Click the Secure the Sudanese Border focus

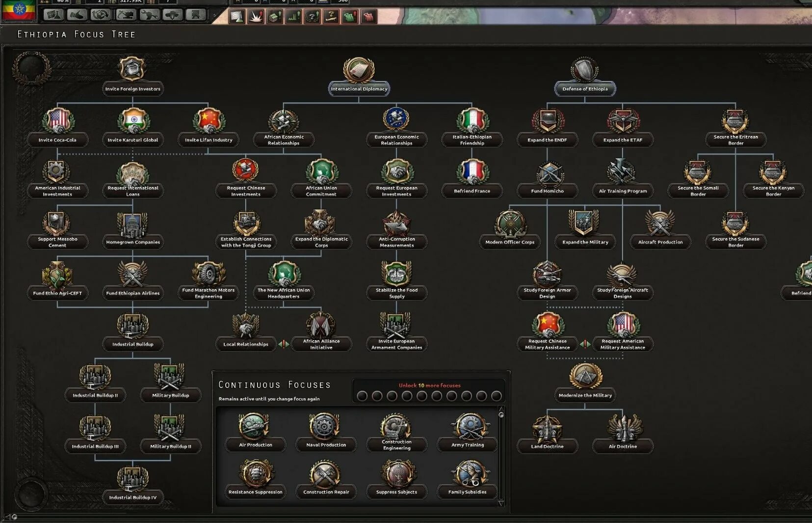tap(735, 229)
